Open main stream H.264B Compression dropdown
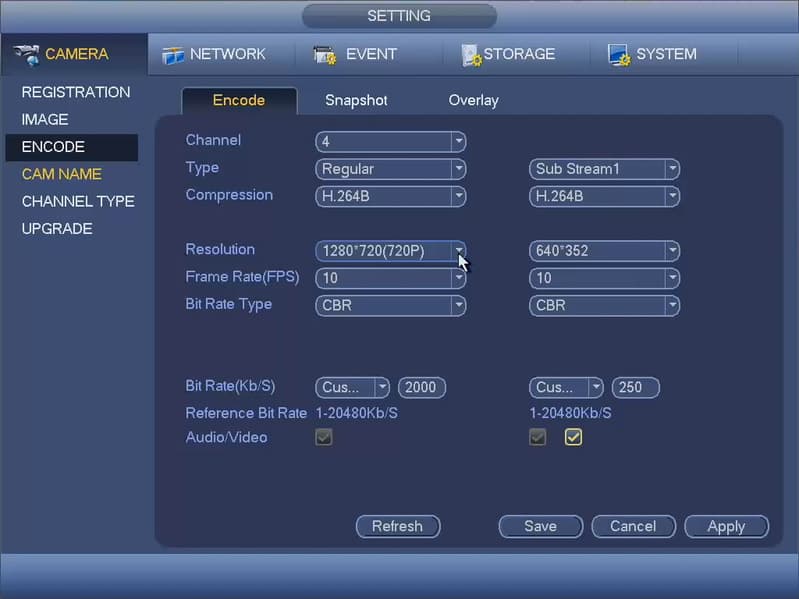Screen dimensions: 799x599 [390, 196]
